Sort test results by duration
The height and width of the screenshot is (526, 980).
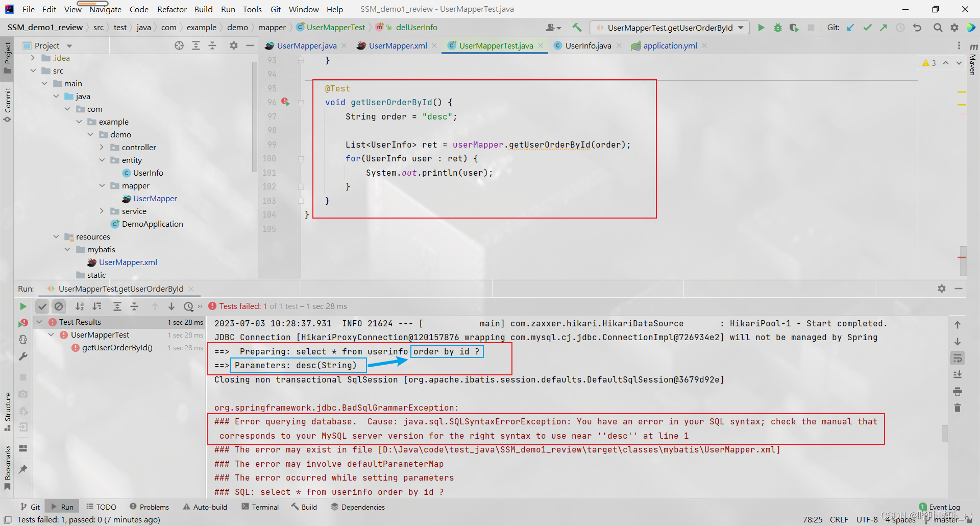(96, 306)
